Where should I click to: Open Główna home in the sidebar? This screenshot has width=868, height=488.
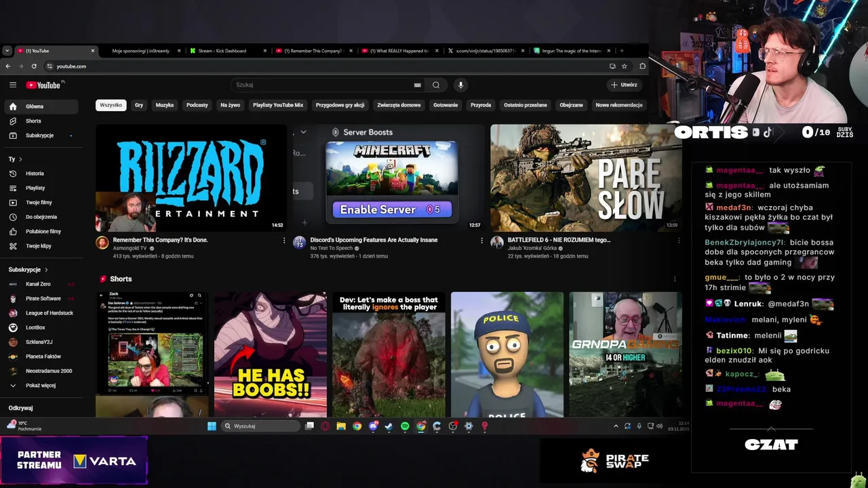click(x=43, y=106)
